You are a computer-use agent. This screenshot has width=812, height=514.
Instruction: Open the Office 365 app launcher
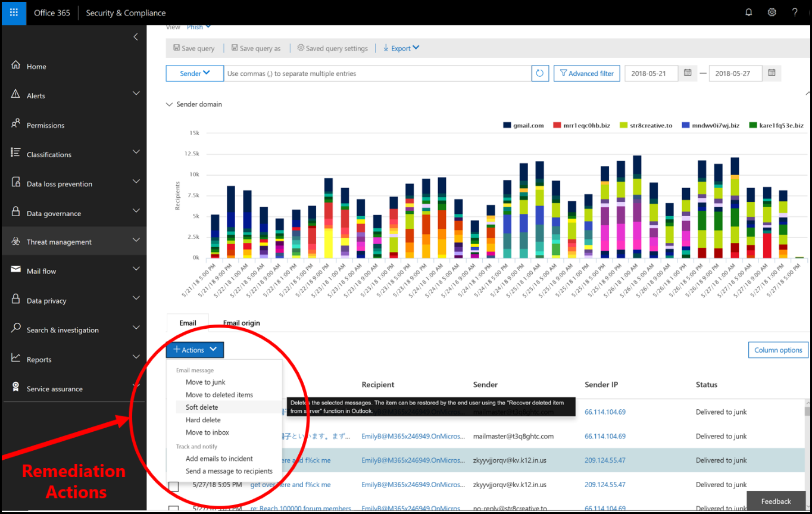(x=13, y=12)
